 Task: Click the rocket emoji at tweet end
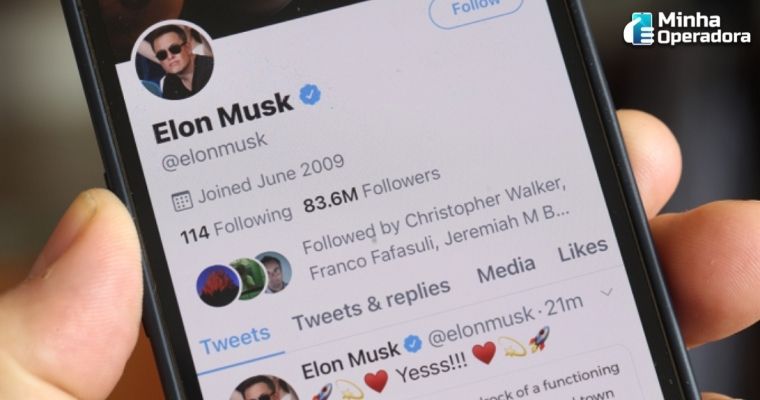pos(539,338)
